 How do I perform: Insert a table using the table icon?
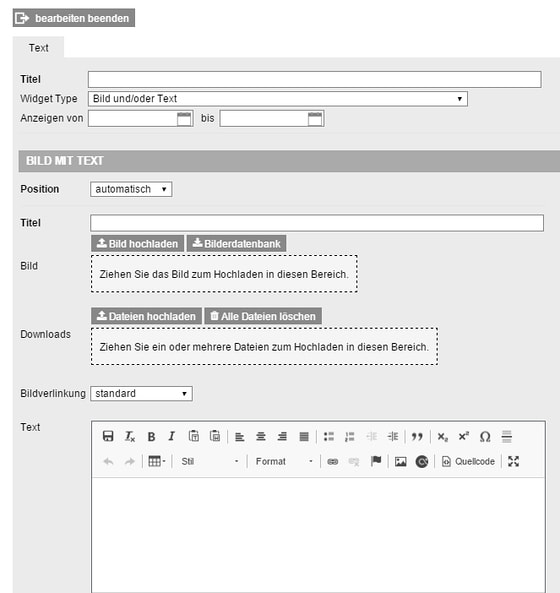tap(157, 461)
